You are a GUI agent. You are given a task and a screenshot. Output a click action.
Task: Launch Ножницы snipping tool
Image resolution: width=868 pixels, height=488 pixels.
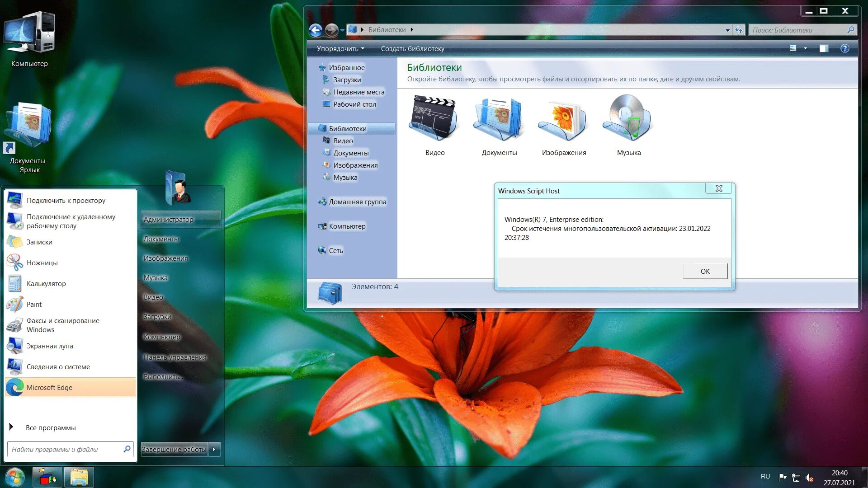tap(42, 263)
